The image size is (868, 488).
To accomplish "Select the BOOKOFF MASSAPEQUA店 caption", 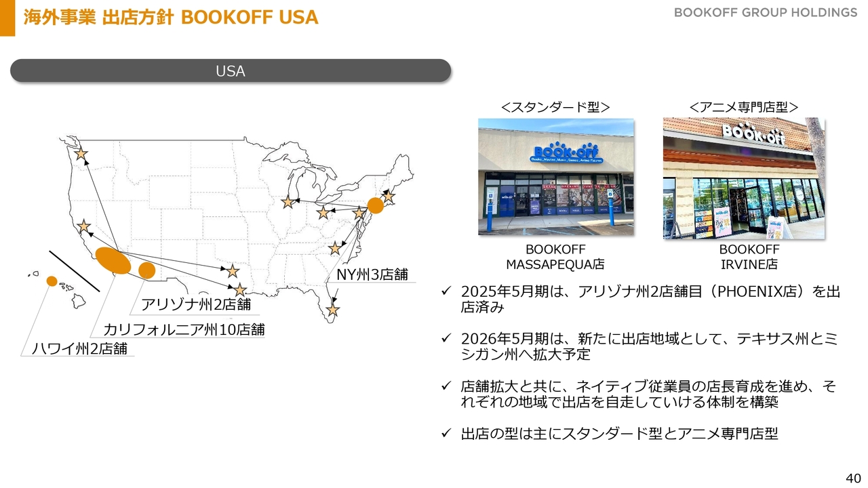I will click(x=555, y=257).
